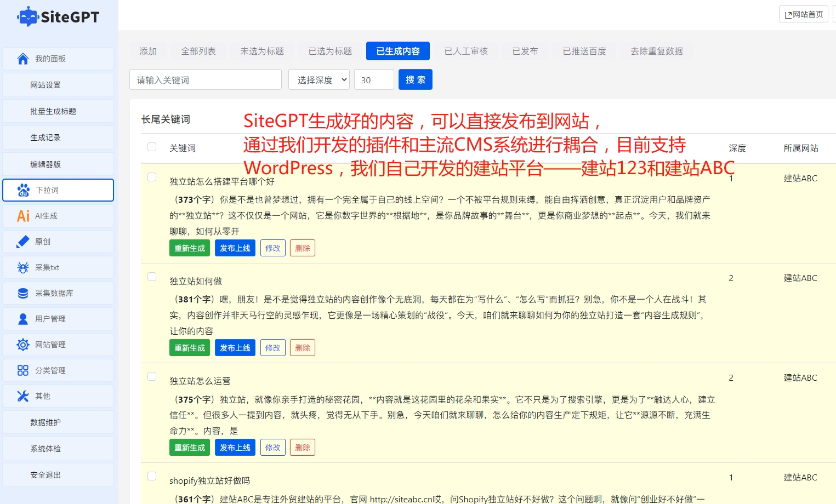Click the SiteGPT robot logo icon
Screen dimensions: 836x504
[27, 16]
